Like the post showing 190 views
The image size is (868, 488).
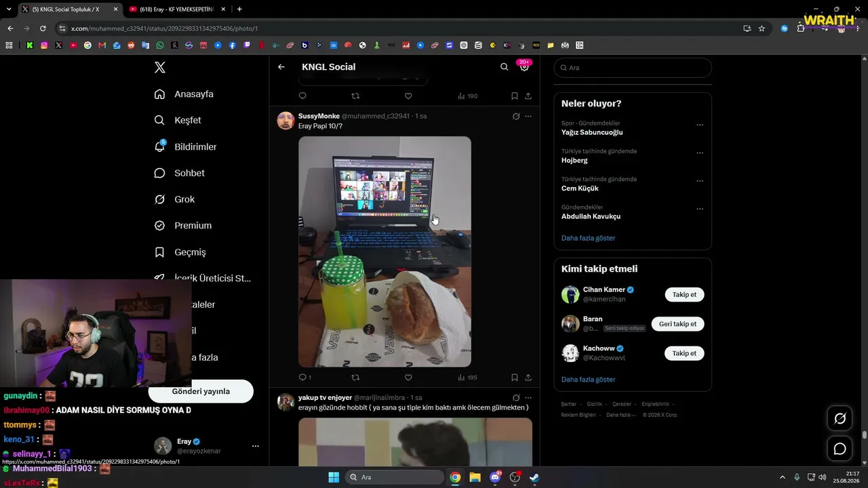[x=408, y=96]
